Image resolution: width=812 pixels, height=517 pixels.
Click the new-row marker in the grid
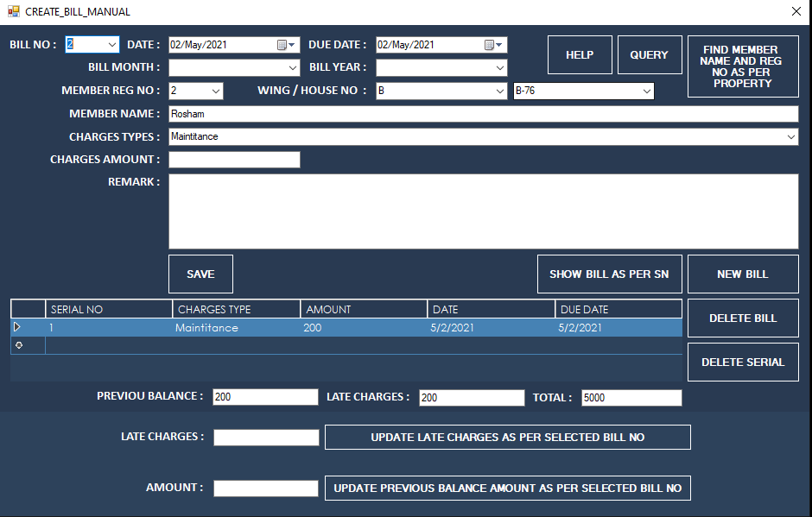coord(19,345)
